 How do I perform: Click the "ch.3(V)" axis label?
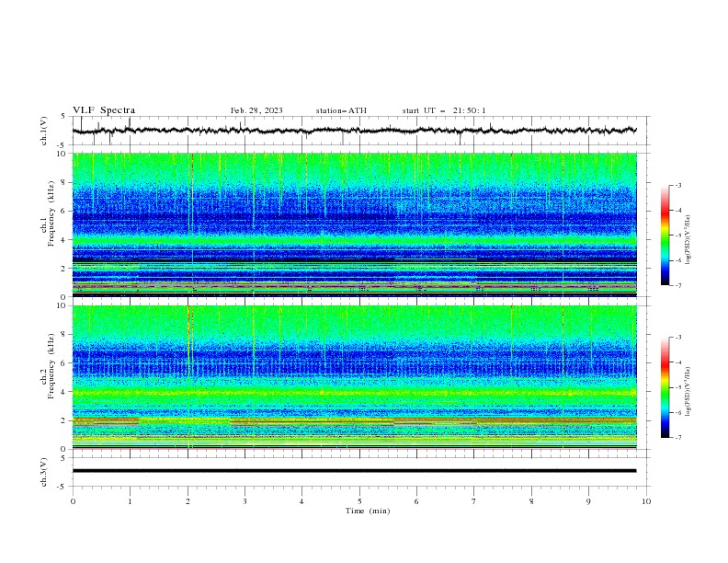coord(44,472)
